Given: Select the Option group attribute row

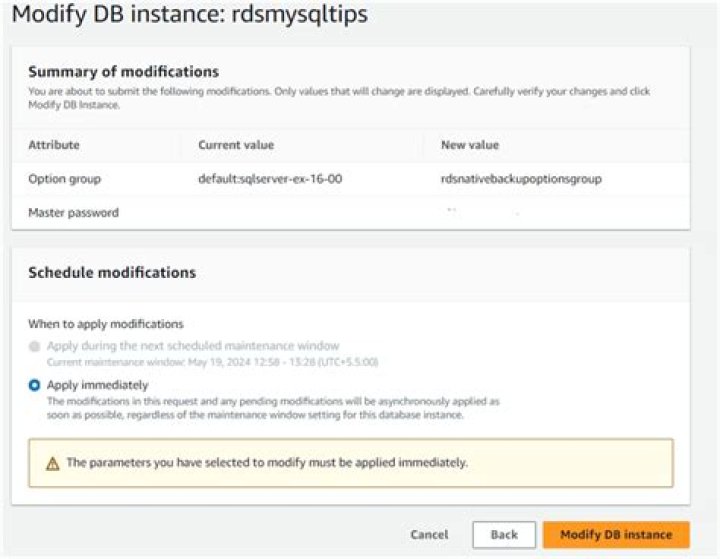Looking at the screenshot, I should point(64,179).
